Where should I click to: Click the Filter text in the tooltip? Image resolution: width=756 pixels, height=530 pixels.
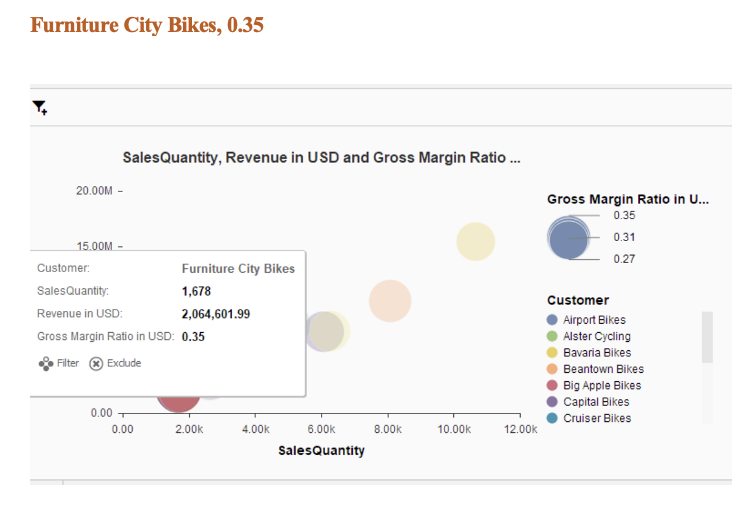[x=68, y=364]
